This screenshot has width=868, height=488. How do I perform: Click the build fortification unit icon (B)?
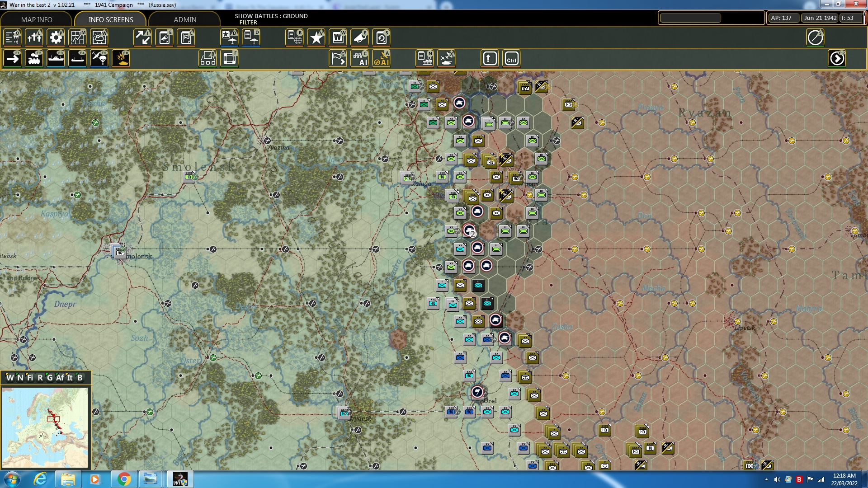click(x=208, y=58)
